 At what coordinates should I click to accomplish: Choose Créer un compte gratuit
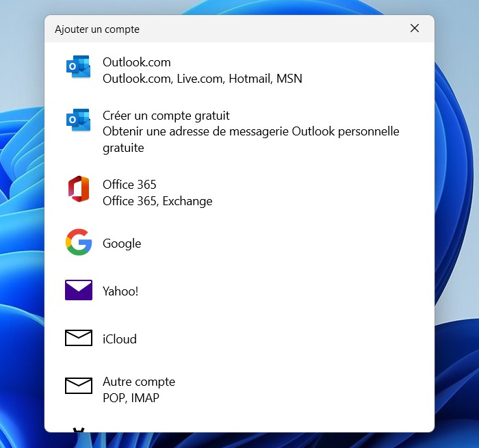(x=239, y=131)
